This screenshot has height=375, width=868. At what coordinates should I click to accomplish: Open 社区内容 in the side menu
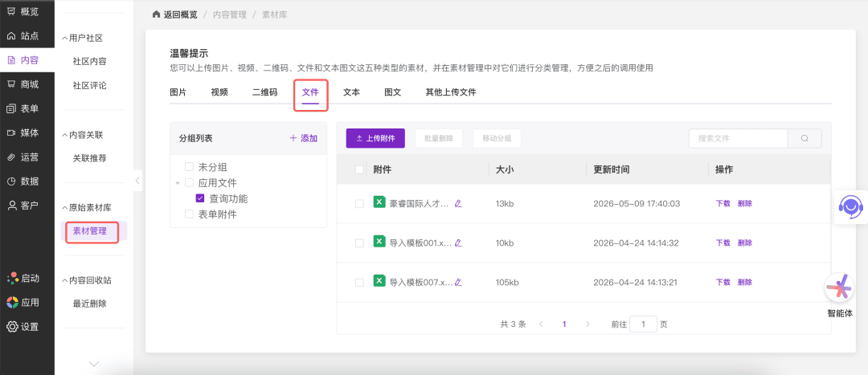pos(90,61)
